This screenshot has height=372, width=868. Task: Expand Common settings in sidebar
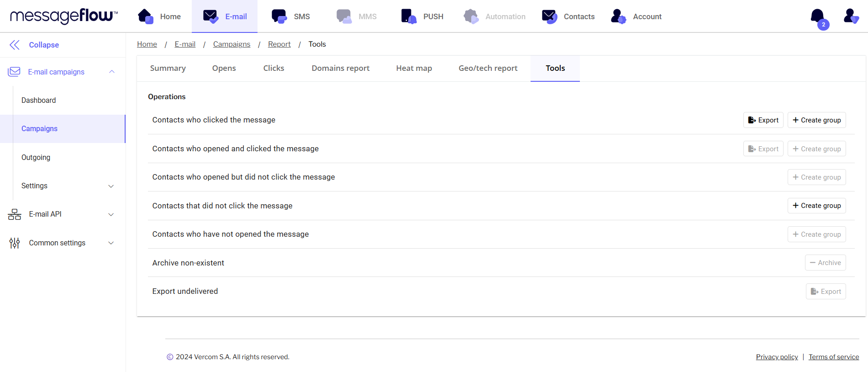point(111,243)
